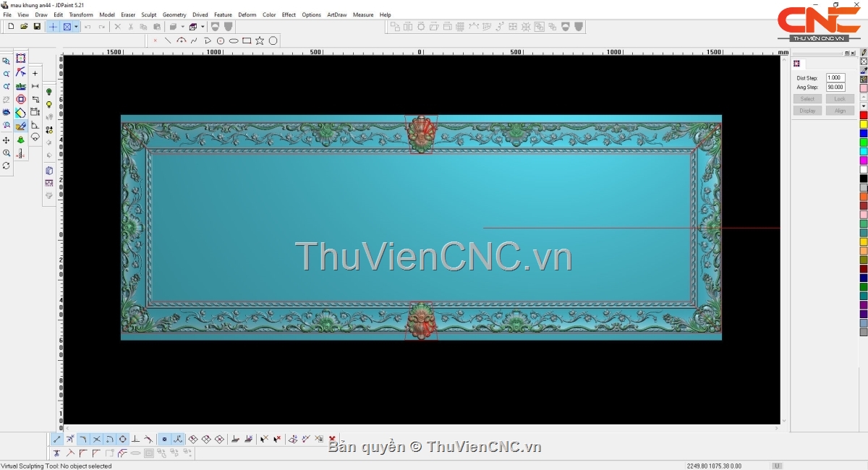Select the rectangle drawing tool

coord(247,41)
